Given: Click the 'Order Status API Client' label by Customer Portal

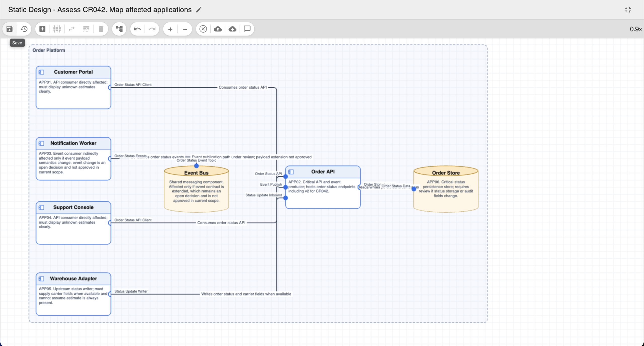Looking at the screenshot, I should [133, 84].
